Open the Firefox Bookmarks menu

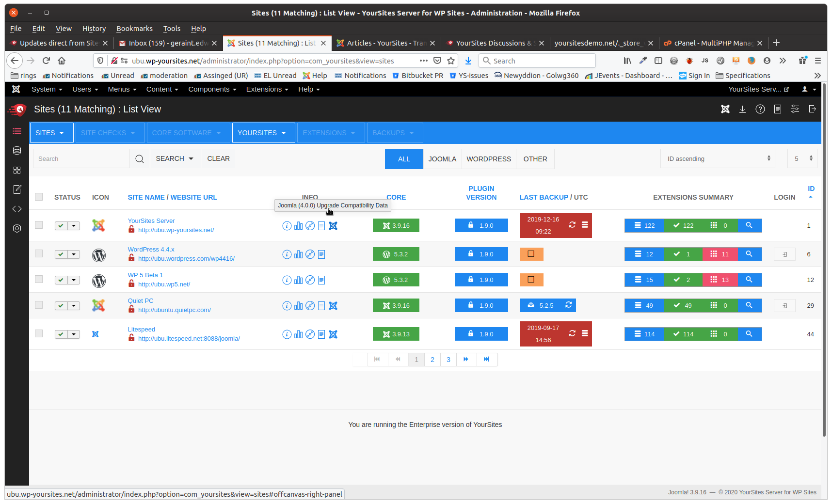(x=134, y=29)
